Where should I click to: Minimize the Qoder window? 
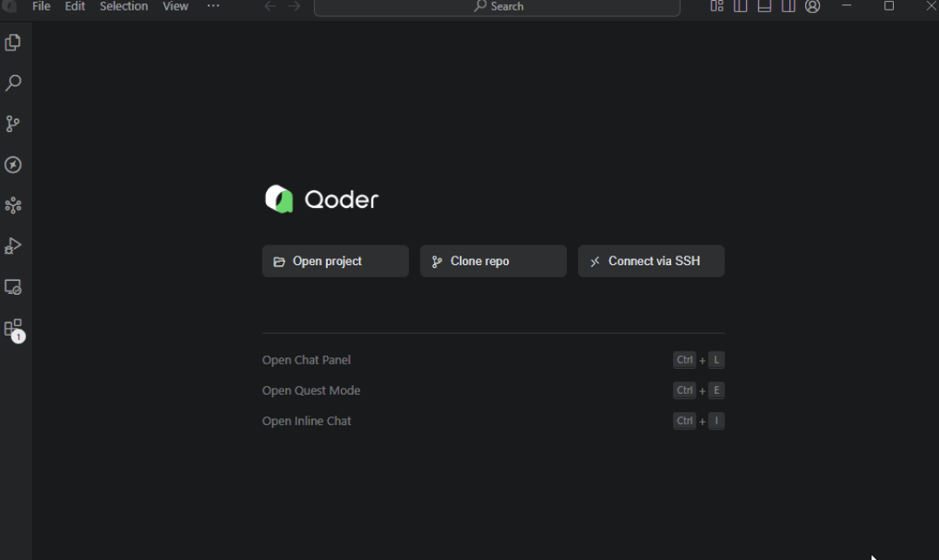tap(846, 6)
